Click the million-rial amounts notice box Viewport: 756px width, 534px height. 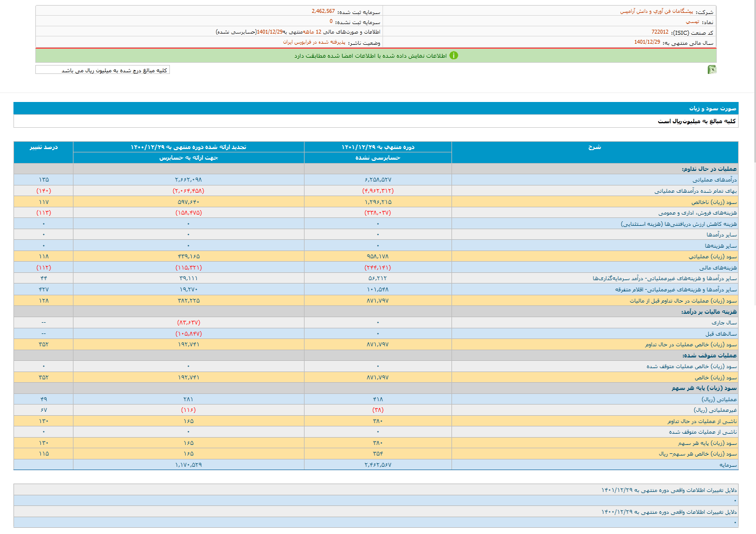(x=103, y=70)
